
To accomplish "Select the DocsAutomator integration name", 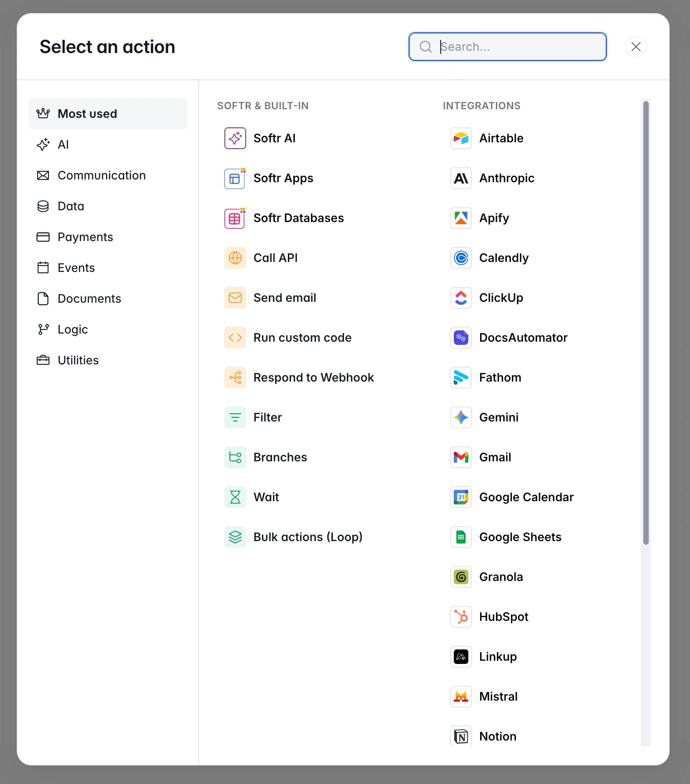I will click(x=523, y=338).
